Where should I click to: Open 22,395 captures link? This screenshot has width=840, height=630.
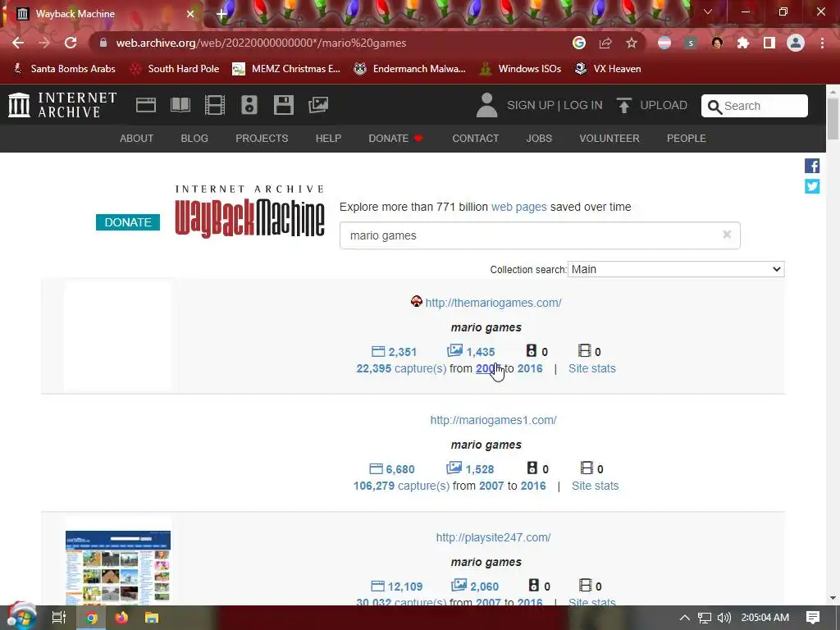click(401, 368)
